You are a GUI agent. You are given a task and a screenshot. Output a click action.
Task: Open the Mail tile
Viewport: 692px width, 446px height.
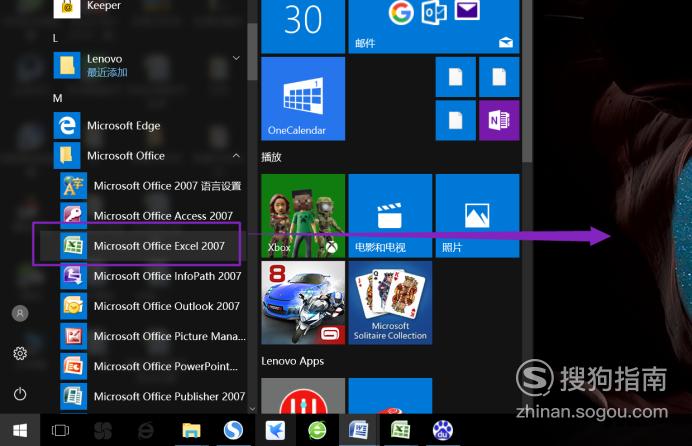point(434,26)
